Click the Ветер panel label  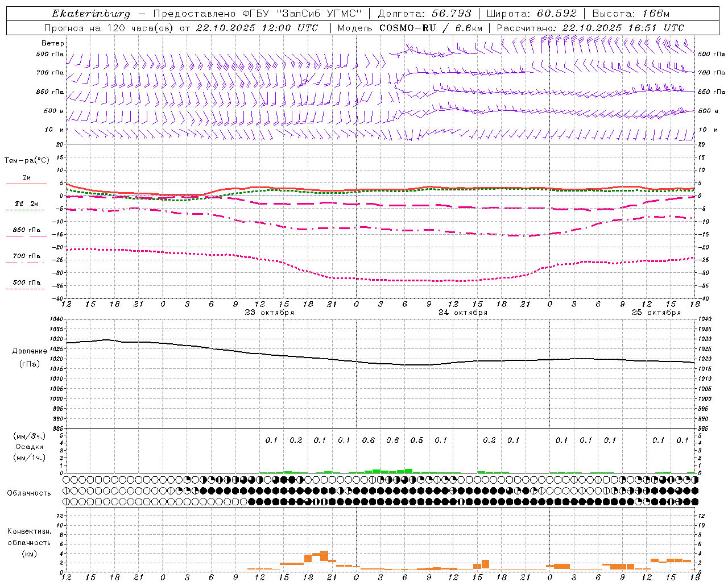tap(53, 43)
